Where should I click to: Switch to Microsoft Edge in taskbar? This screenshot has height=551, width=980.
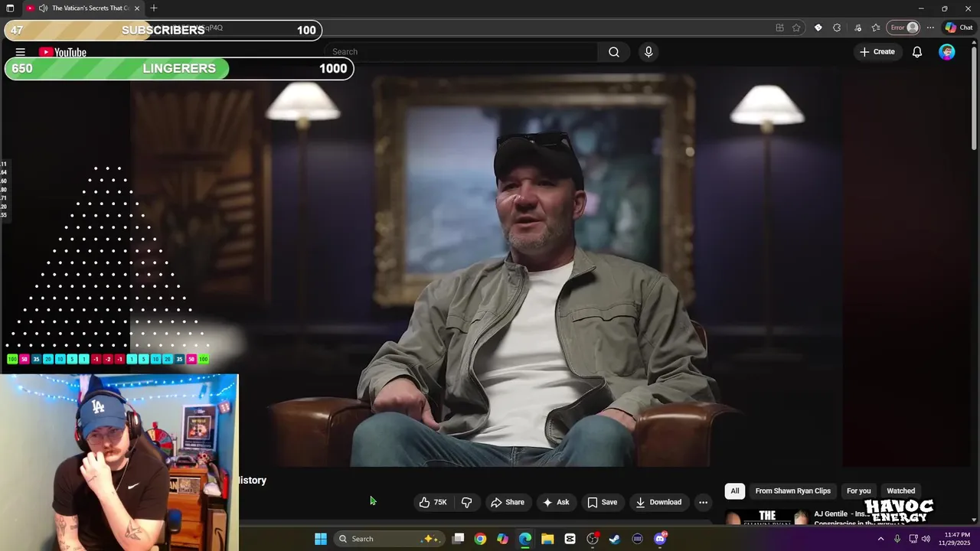coord(525,539)
